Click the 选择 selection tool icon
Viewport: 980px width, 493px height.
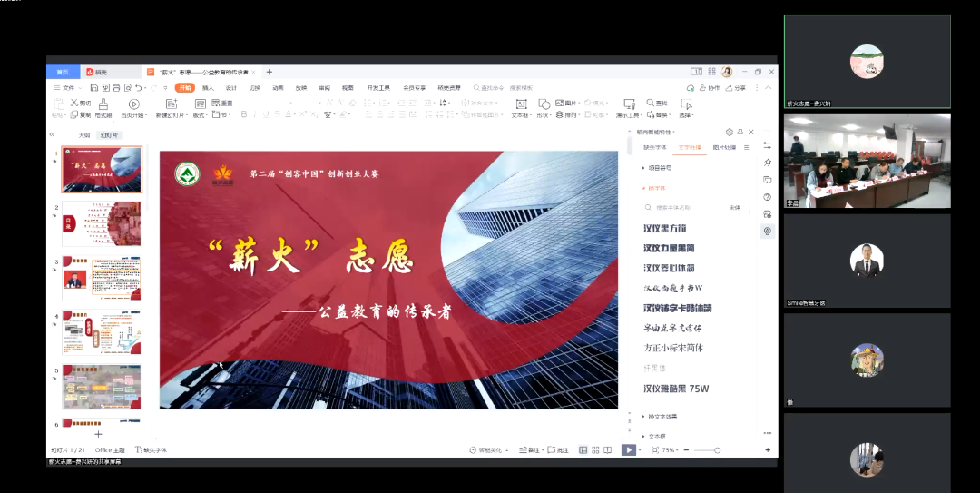point(686,104)
